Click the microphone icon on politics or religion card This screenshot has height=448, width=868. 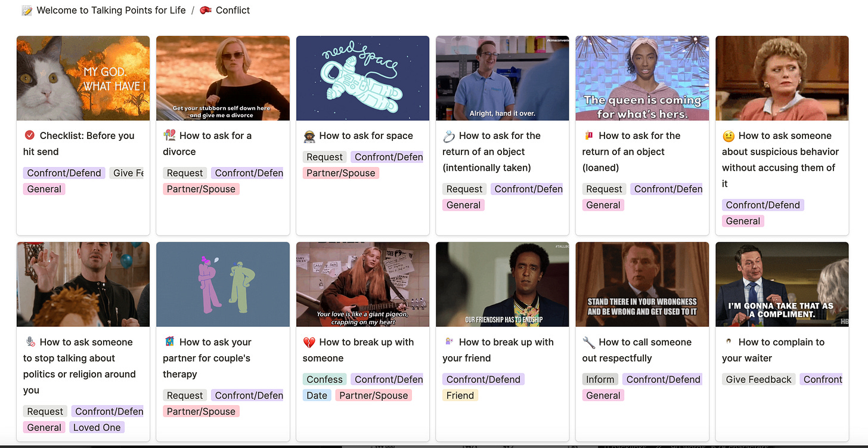point(29,342)
